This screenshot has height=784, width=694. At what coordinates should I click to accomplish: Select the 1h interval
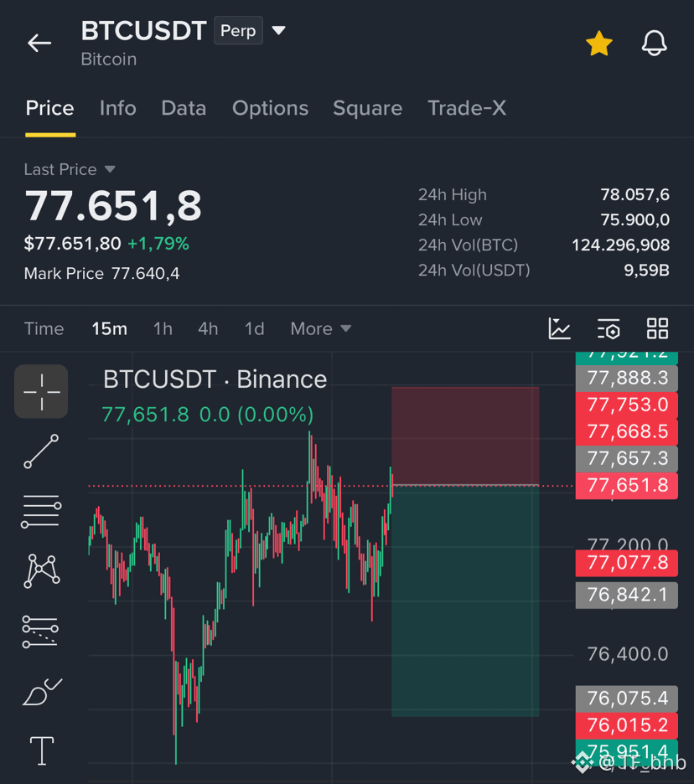(x=163, y=329)
